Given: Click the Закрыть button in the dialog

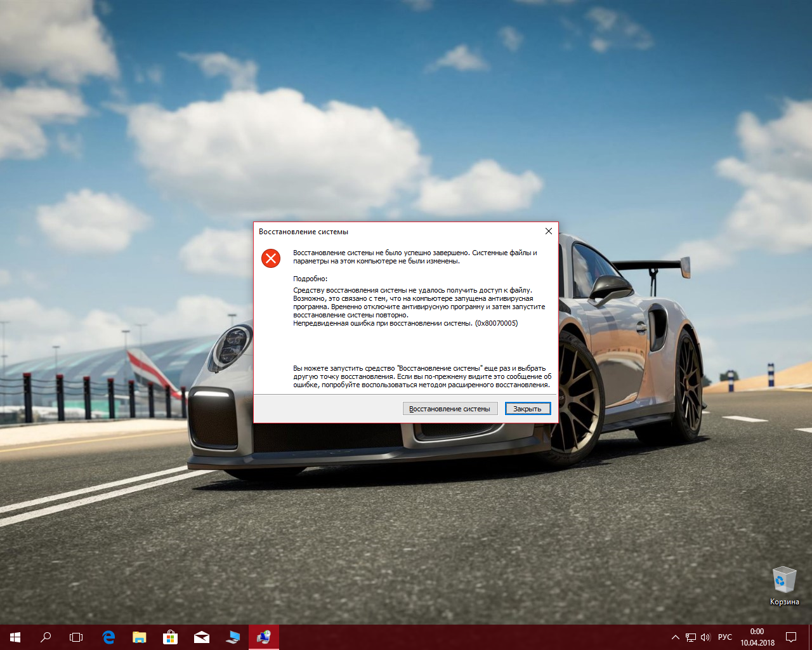Looking at the screenshot, I should pos(528,409).
